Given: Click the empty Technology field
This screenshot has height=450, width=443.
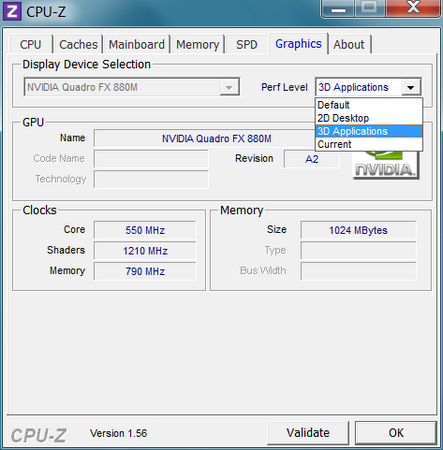Looking at the screenshot, I should [x=151, y=179].
